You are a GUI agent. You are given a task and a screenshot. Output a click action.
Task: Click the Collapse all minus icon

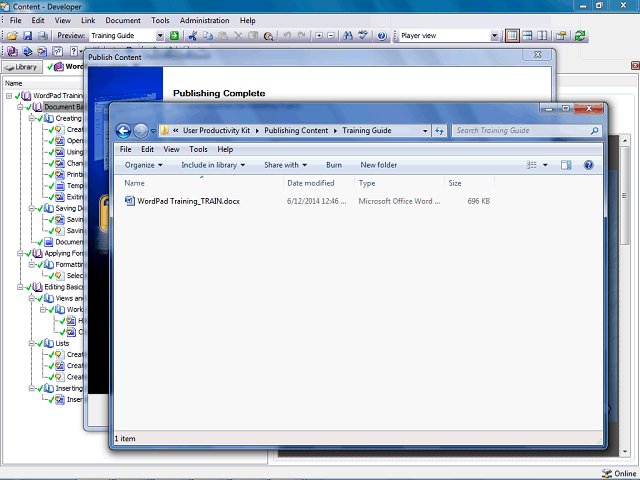click(331, 36)
